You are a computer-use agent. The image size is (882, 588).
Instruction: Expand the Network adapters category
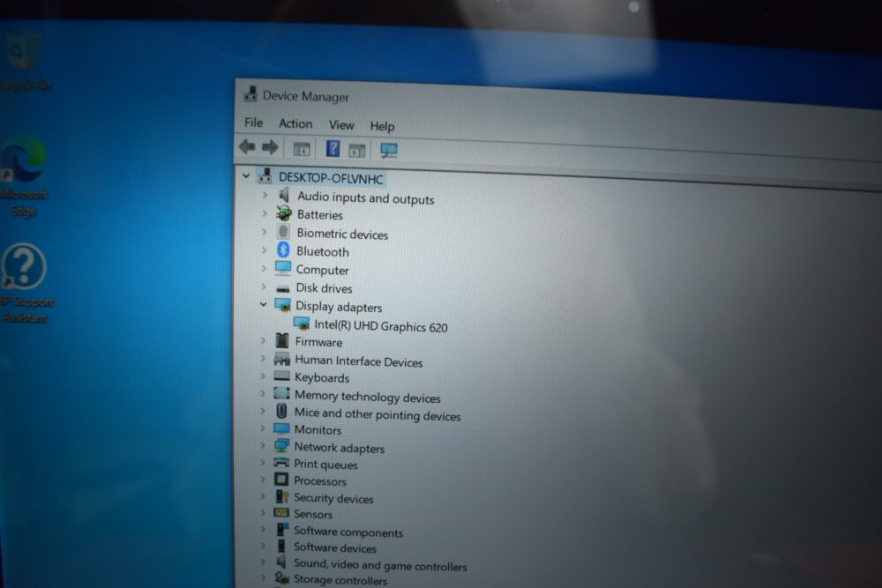pos(262,446)
